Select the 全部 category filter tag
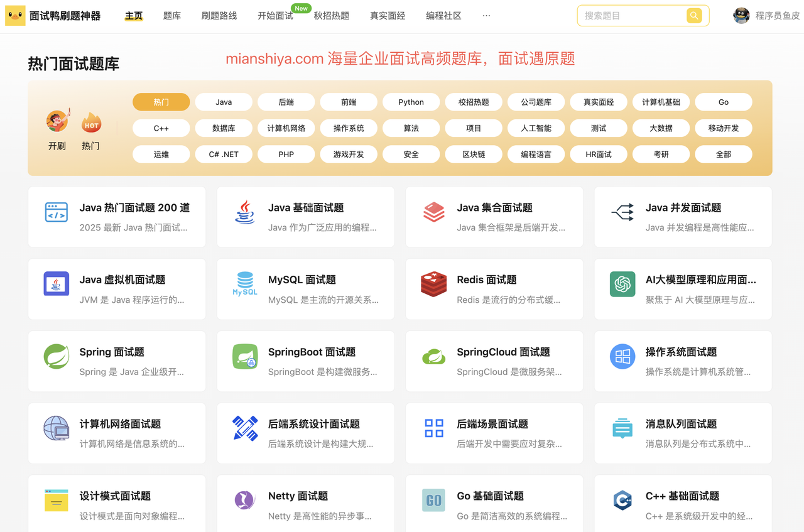804x532 pixels. [x=724, y=154]
